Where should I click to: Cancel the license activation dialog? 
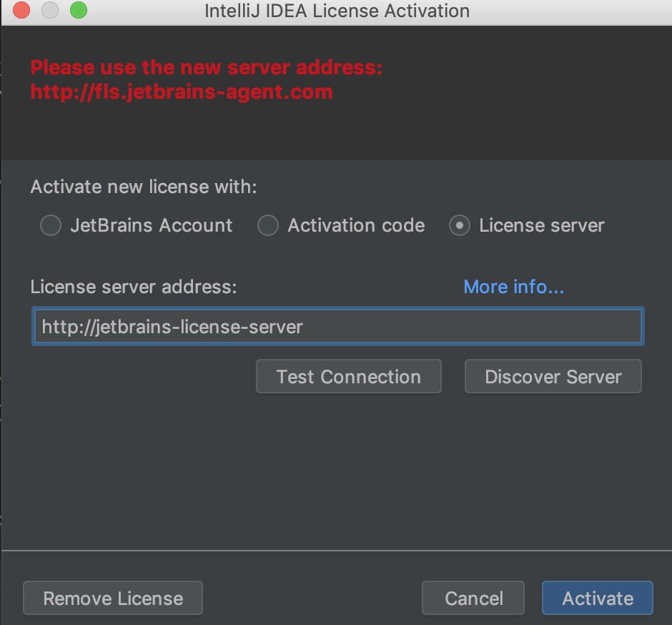[473, 598]
